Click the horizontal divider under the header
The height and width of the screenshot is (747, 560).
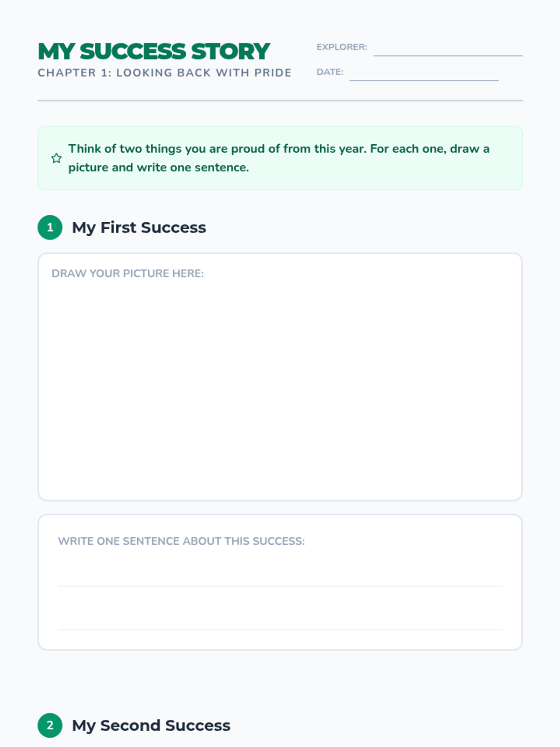point(280,100)
